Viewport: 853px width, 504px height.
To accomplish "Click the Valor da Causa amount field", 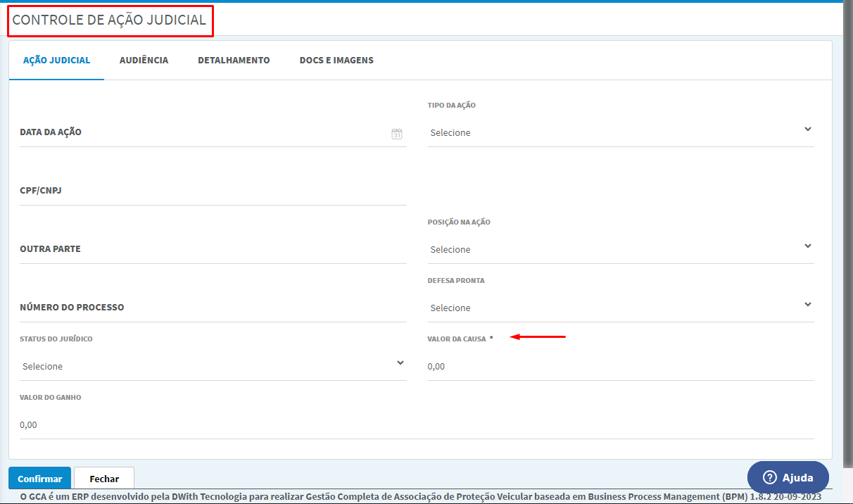I will (x=621, y=366).
